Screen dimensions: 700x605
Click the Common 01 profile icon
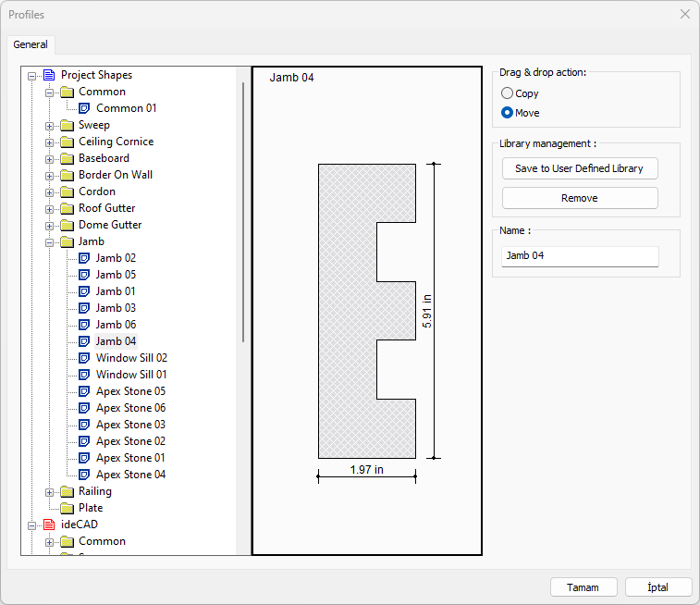[x=84, y=108]
